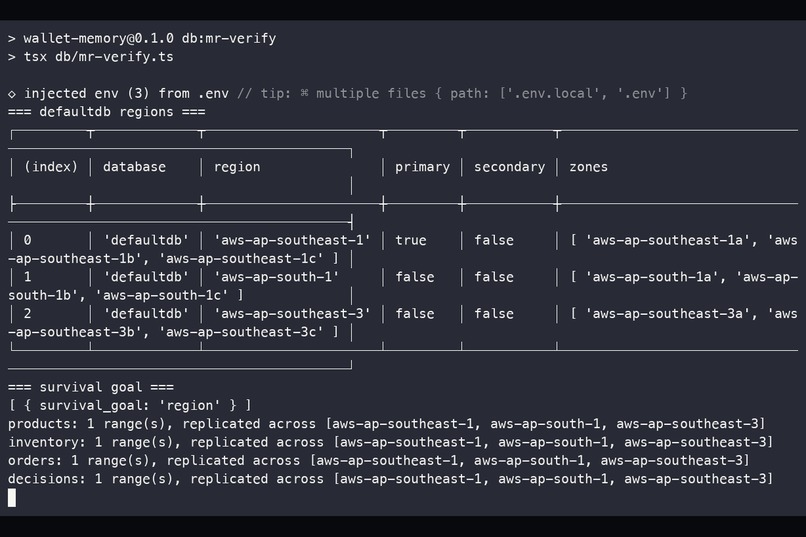
Task: Click region cell 'aws-ap-southeast-3'
Action: pyautogui.click(x=292, y=314)
